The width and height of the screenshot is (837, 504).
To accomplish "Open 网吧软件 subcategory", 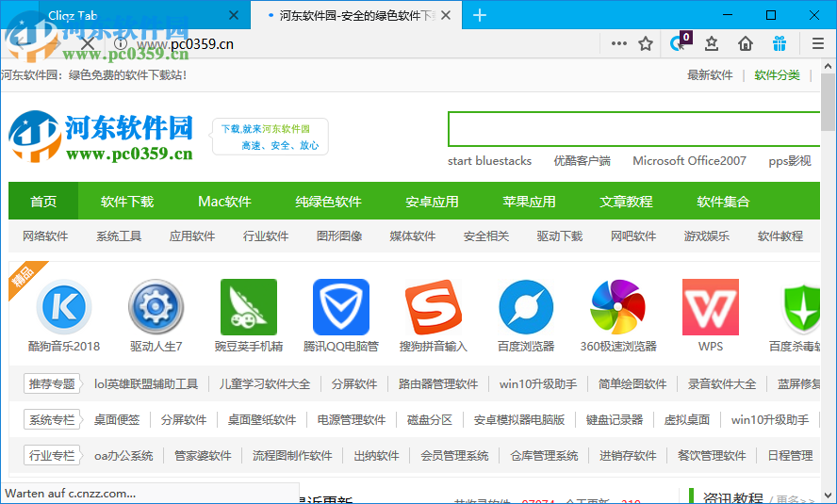I will click(x=633, y=236).
